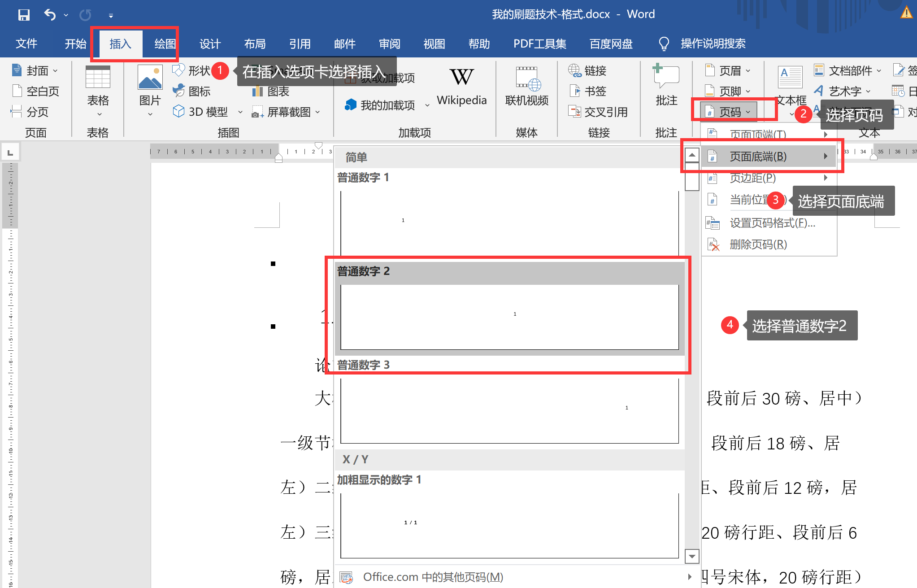Click the 图表 chart button

click(271, 91)
